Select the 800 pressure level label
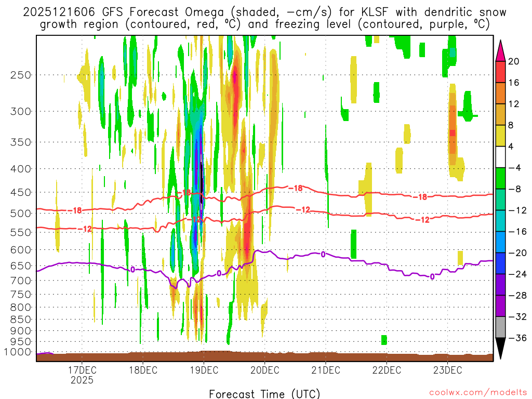 pos(21,308)
